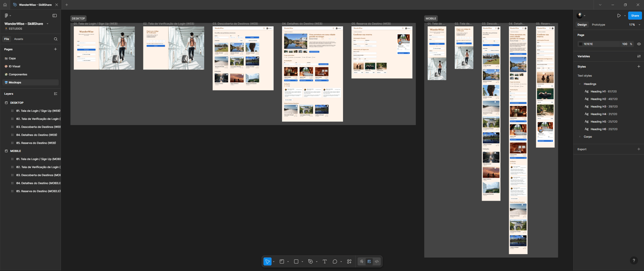
Task: Click the DESKTOP section label on canvas
Action: 78,18
